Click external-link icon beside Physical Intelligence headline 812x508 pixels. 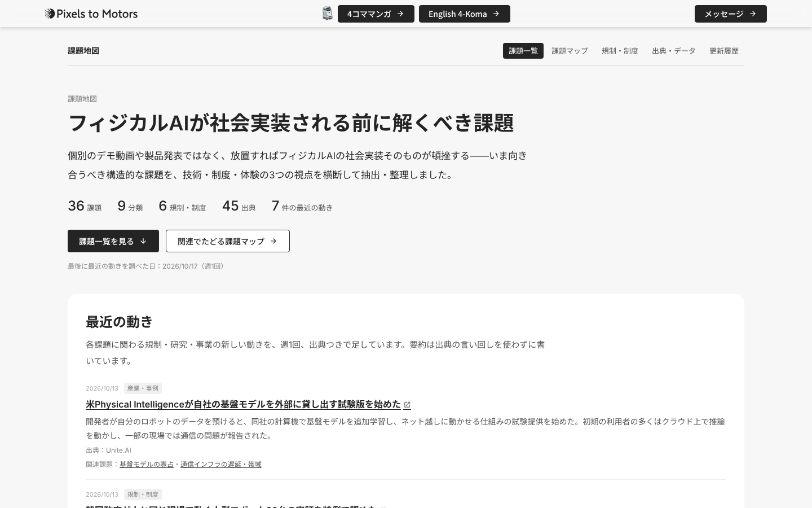[407, 405]
